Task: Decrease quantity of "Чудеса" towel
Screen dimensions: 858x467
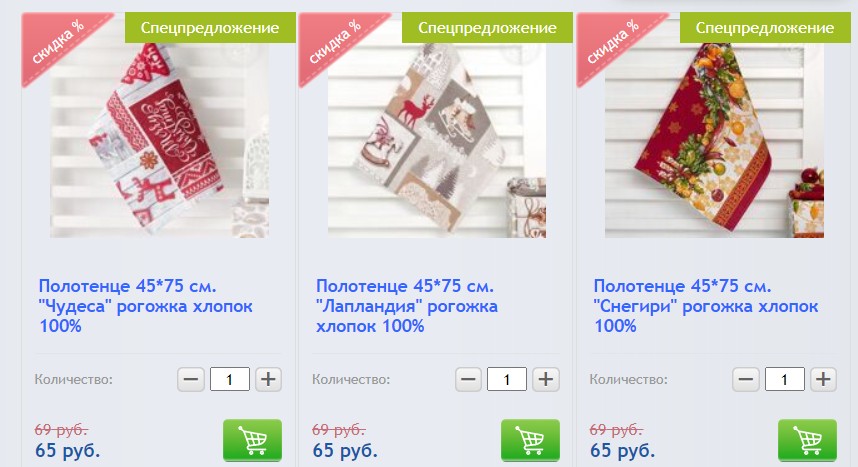Action: click(x=191, y=379)
